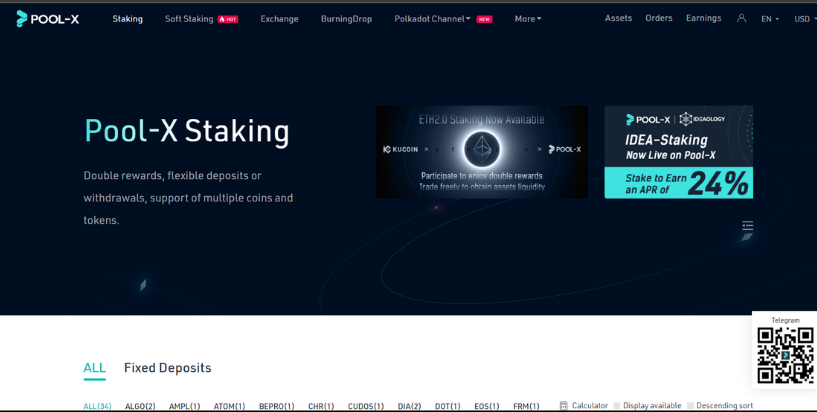Click the Telegram QR code
The width and height of the screenshot is (817, 412).
pyautogui.click(x=785, y=355)
